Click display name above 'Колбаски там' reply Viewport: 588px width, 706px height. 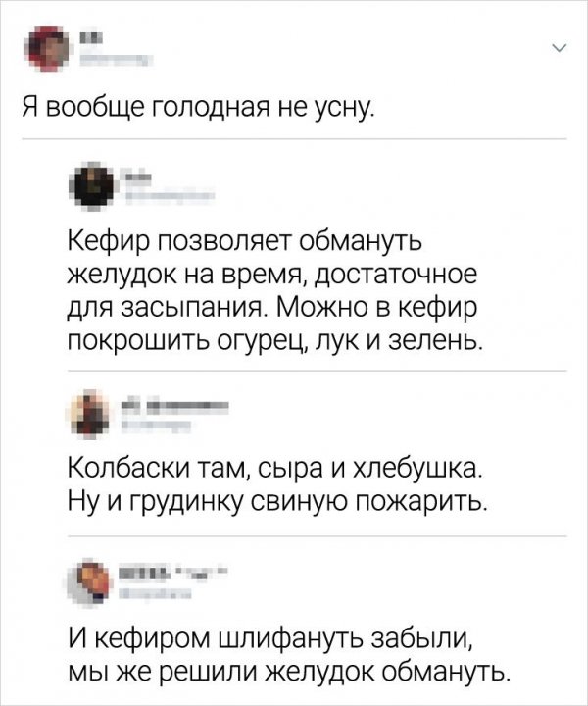coord(176,404)
